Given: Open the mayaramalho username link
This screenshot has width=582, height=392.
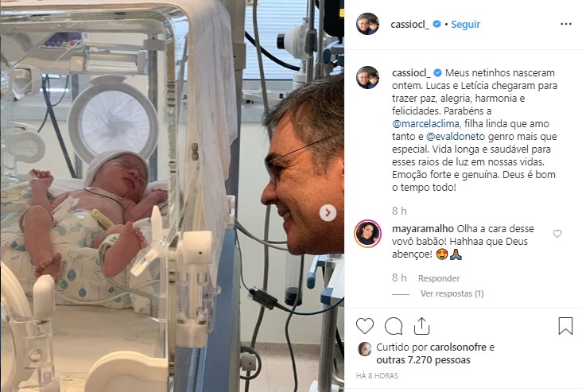Looking at the screenshot, I should [x=423, y=229].
